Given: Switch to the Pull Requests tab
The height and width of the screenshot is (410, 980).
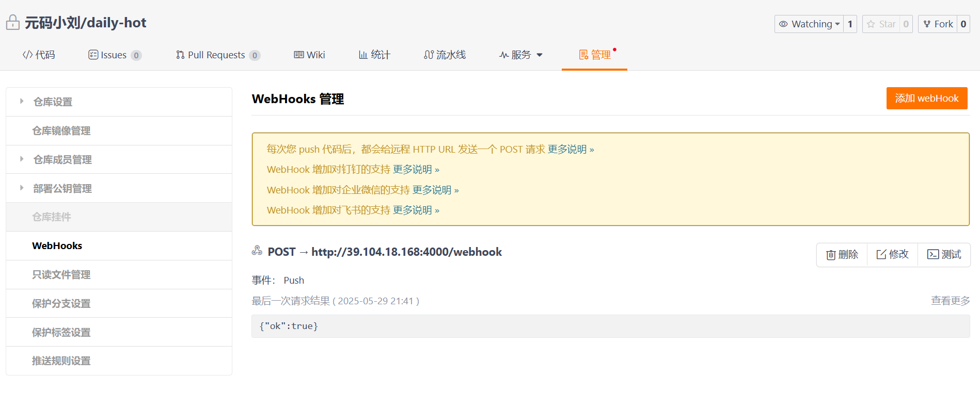Looking at the screenshot, I should click(x=217, y=55).
